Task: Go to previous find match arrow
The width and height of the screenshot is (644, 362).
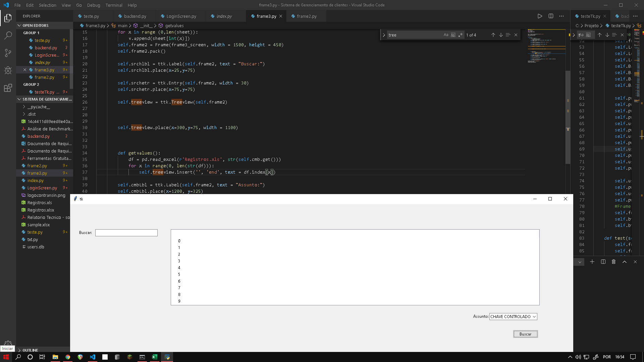Action: (493, 35)
